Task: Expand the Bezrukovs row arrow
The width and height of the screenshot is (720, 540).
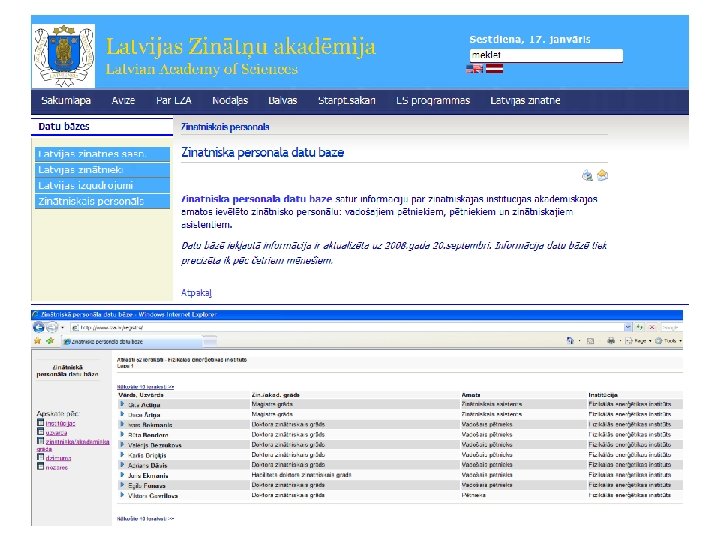Action: coord(122,444)
